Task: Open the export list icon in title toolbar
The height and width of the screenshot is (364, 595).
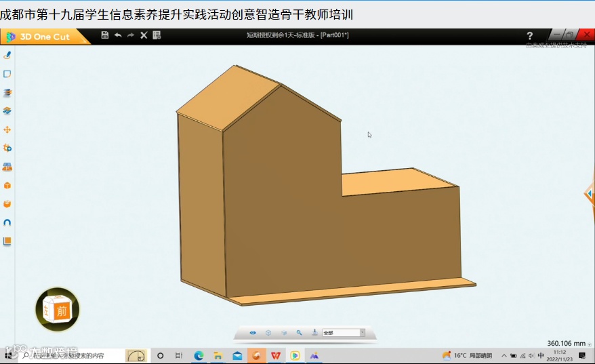Action: coord(157,35)
